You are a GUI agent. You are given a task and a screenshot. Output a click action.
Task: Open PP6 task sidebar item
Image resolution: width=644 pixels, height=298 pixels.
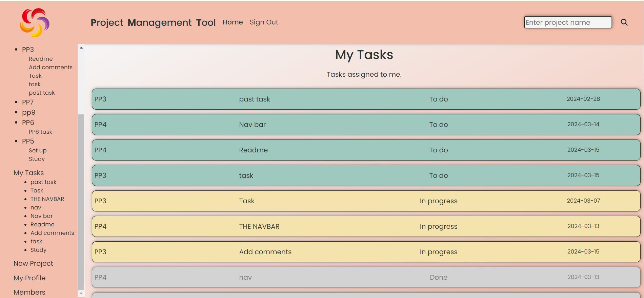click(40, 132)
